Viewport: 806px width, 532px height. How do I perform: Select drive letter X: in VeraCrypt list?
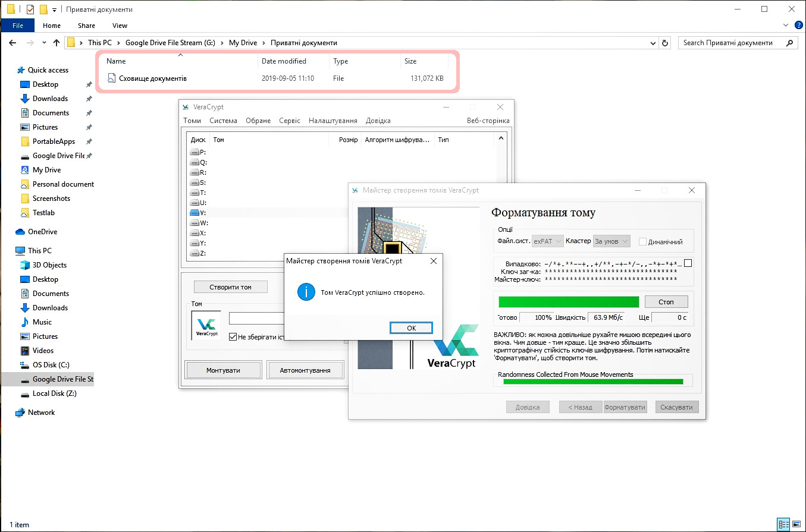point(198,233)
